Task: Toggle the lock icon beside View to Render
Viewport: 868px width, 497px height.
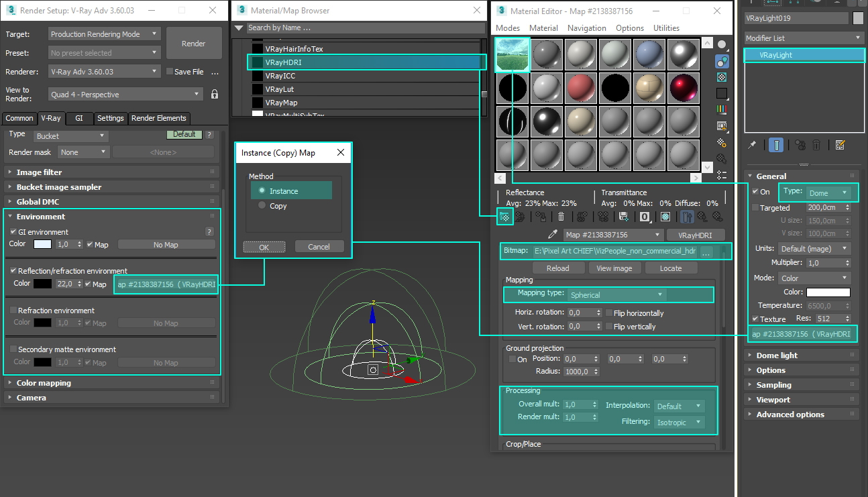Action: coord(215,94)
